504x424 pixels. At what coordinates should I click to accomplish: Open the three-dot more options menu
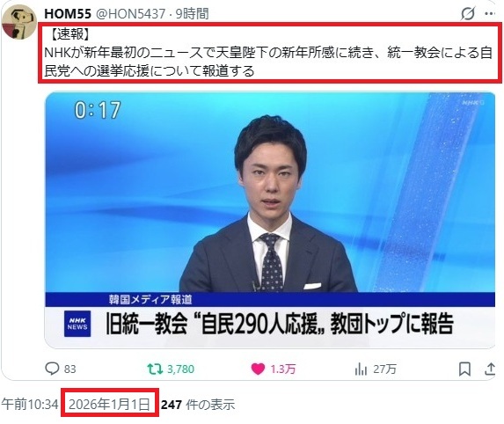490,13
